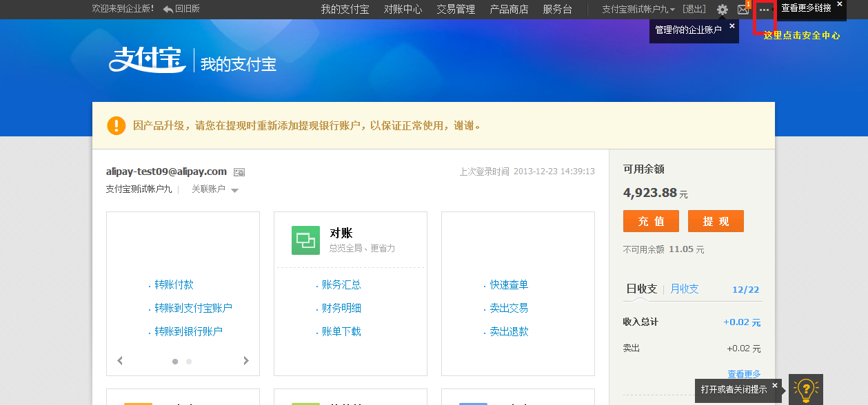
Task: Click the 收入总计 +0.02 元 value
Action: tap(742, 322)
